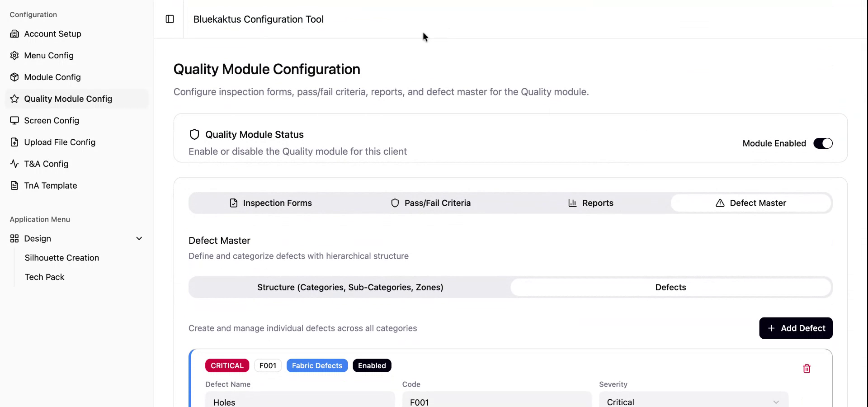Image resolution: width=868 pixels, height=407 pixels.
Task: Collapse the Design menu chevron
Action: coord(139,238)
